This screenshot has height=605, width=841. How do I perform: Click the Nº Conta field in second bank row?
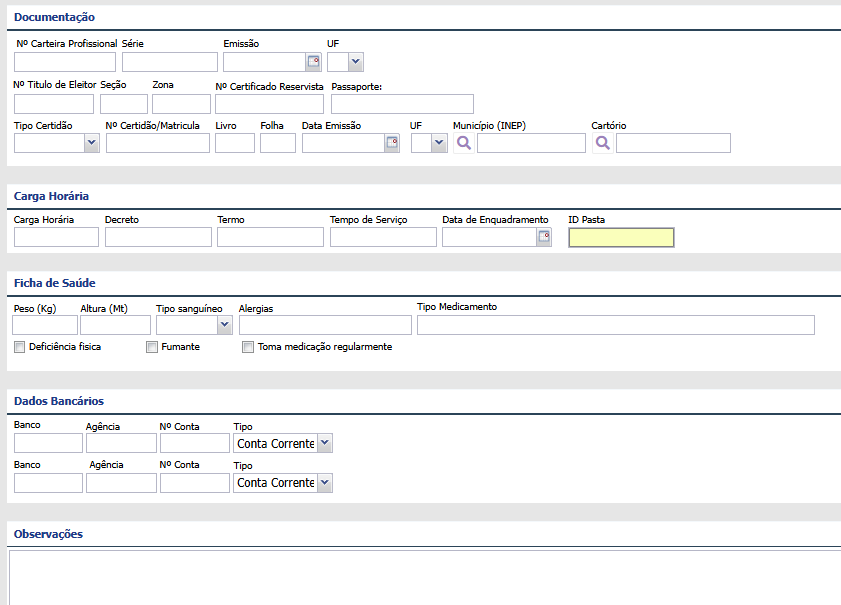[x=195, y=483]
